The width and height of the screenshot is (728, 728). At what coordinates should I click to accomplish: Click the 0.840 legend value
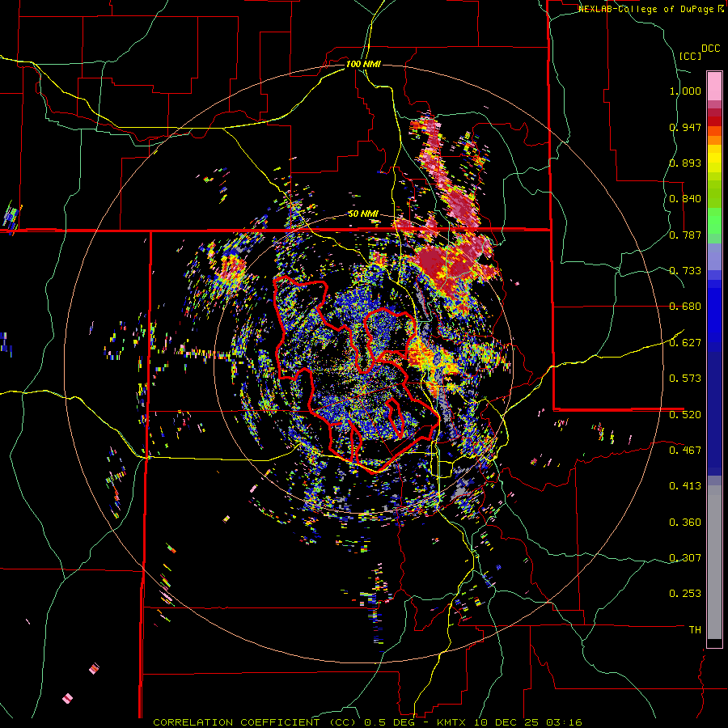pos(685,199)
